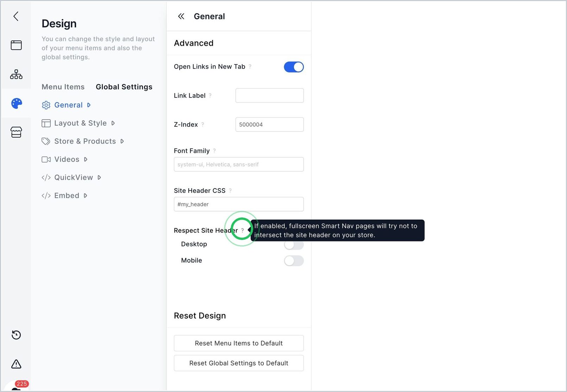567x392 pixels.
Task: Disable Open Links in New Tab toggle
Action: pyautogui.click(x=294, y=67)
